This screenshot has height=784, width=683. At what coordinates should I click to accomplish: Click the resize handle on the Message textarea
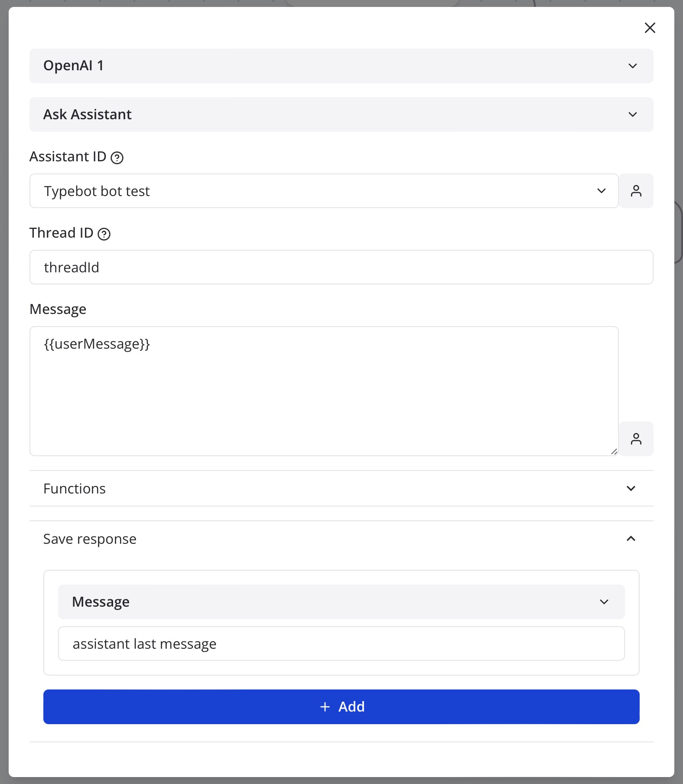coord(614,451)
